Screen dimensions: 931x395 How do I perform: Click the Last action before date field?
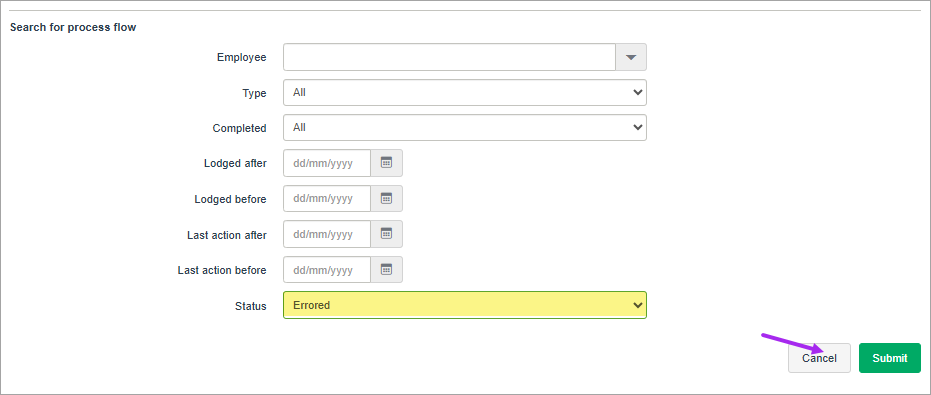327,270
